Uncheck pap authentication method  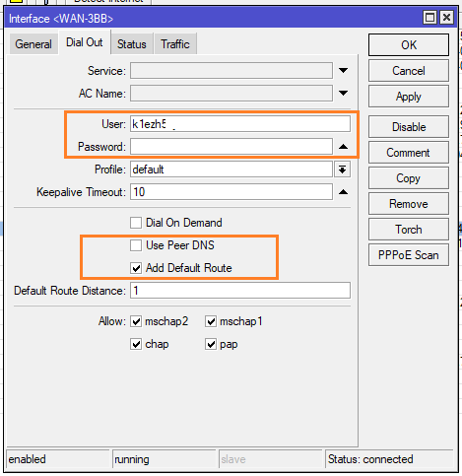(211, 344)
